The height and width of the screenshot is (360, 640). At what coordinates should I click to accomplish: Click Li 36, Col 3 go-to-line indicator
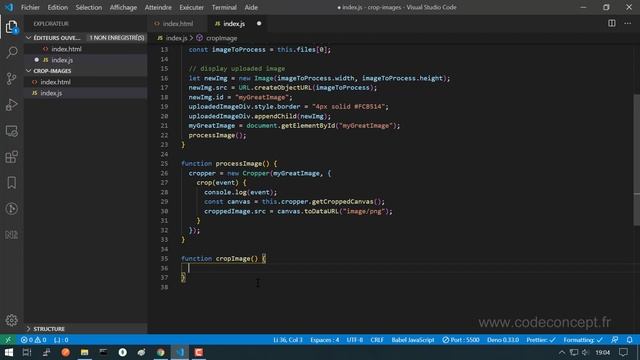pos(288,340)
